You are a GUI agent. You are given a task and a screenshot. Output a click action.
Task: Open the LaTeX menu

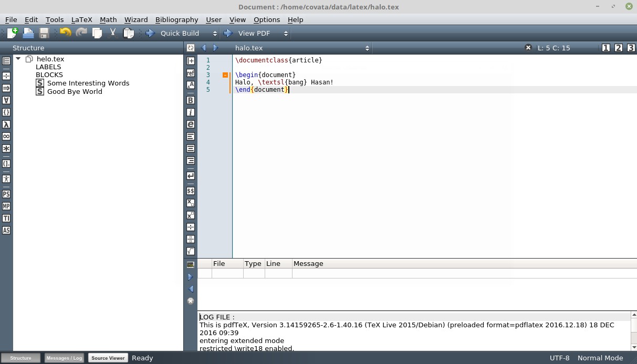pyautogui.click(x=81, y=19)
